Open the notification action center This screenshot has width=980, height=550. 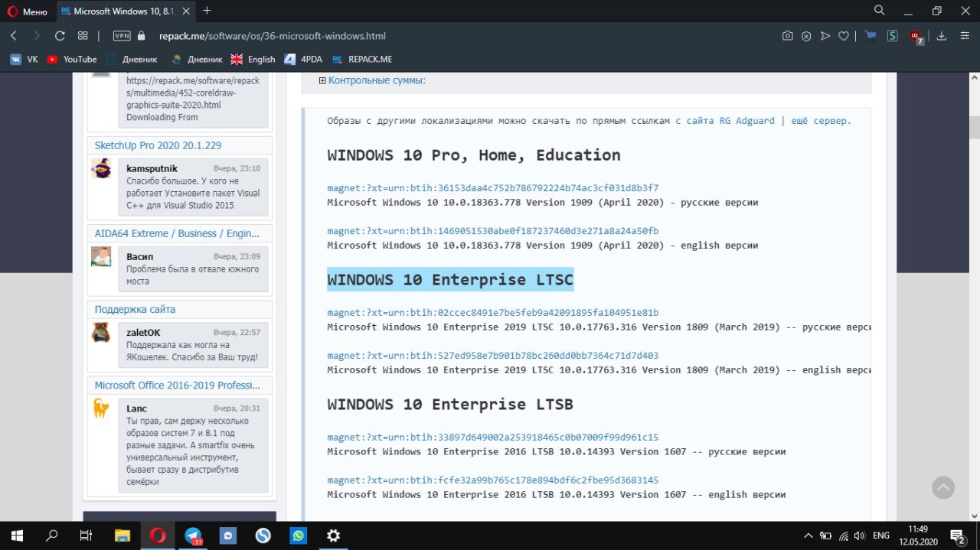957,535
